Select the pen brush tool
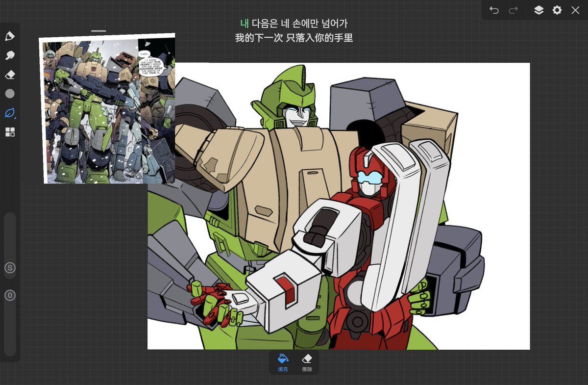This screenshot has width=588, height=385. point(10,36)
